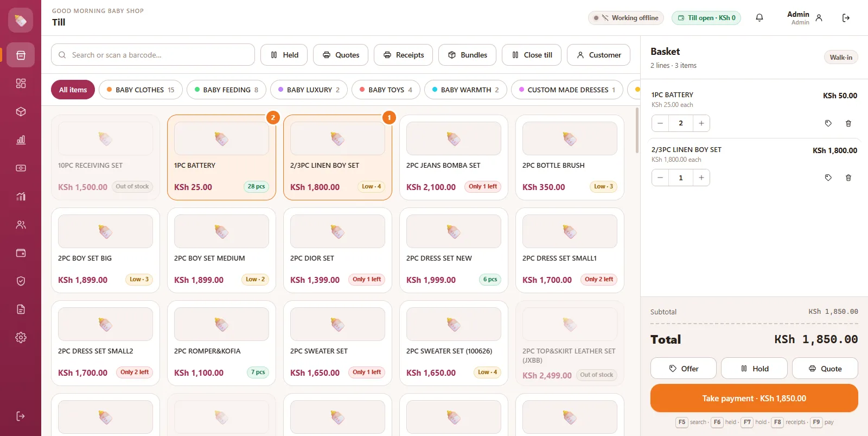Open the Quotes button

341,55
